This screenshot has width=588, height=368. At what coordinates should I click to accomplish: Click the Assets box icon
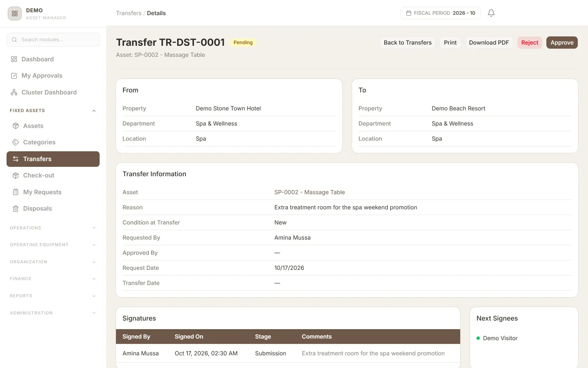point(16,126)
